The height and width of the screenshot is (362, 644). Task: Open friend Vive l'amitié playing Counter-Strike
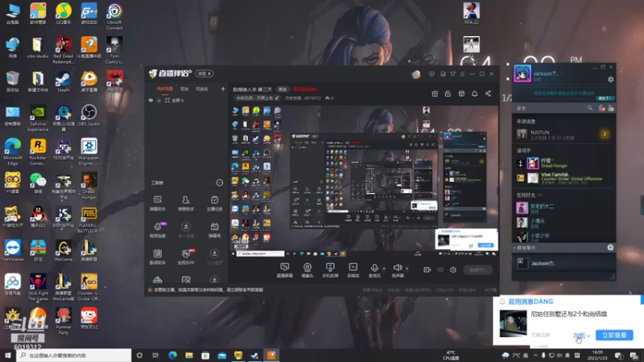[563, 178]
